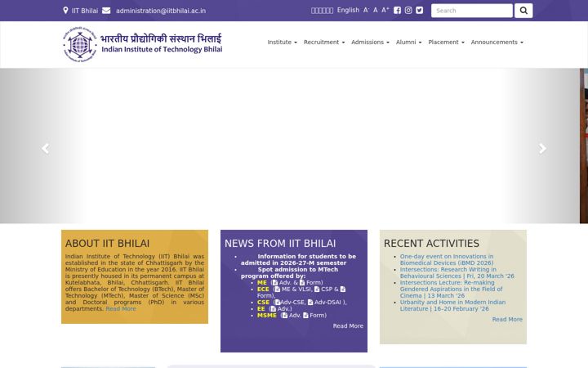Open the Adv-DSAI document icon
The height and width of the screenshot is (368, 588).
[x=310, y=303]
